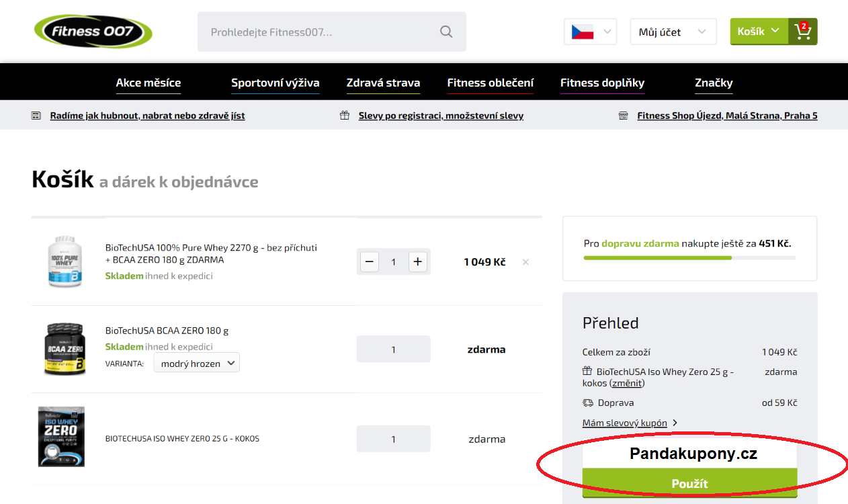Click the Mám slevový kupón link
Screen dimensions: 848x504
pyautogui.click(x=625, y=423)
